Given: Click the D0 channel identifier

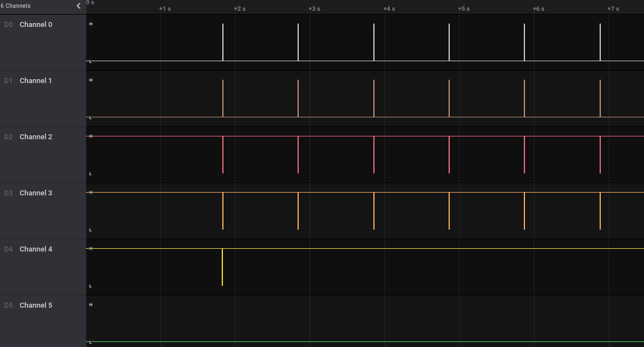Looking at the screenshot, I should (8, 25).
